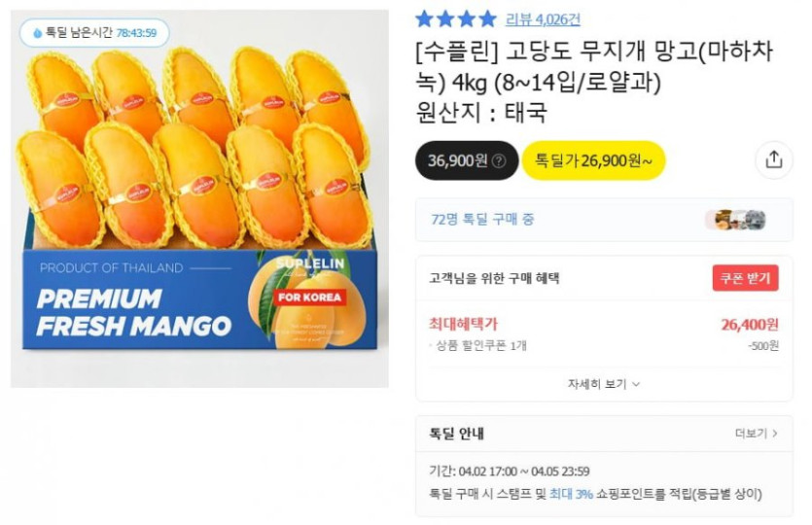Click the buyer avatars next to 톡딜 구매 중
Viewport: 812px width, 525px height.
(735, 220)
